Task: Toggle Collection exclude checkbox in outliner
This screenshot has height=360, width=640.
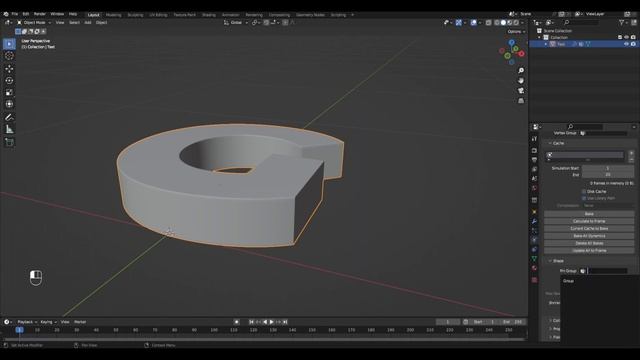Action: pos(620,37)
